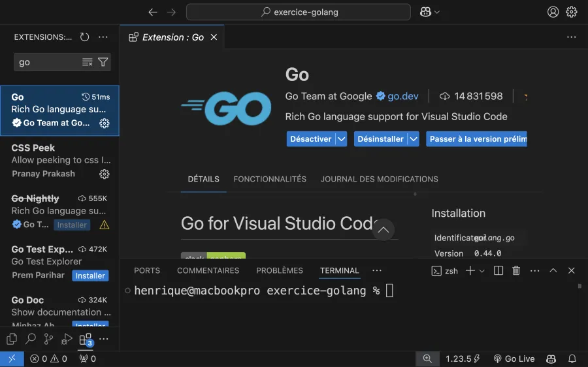The image size is (588, 367).
Task: Click Go version 1.23.5 status item
Action: click(463, 359)
